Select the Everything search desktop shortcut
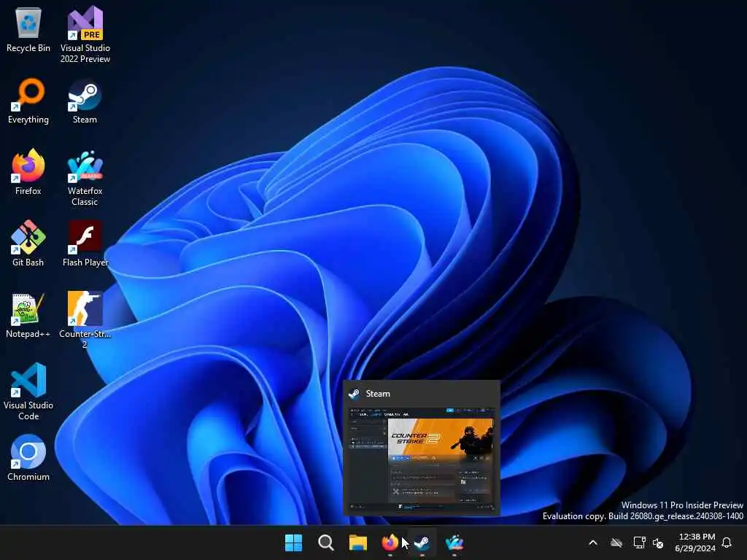 tap(28, 101)
